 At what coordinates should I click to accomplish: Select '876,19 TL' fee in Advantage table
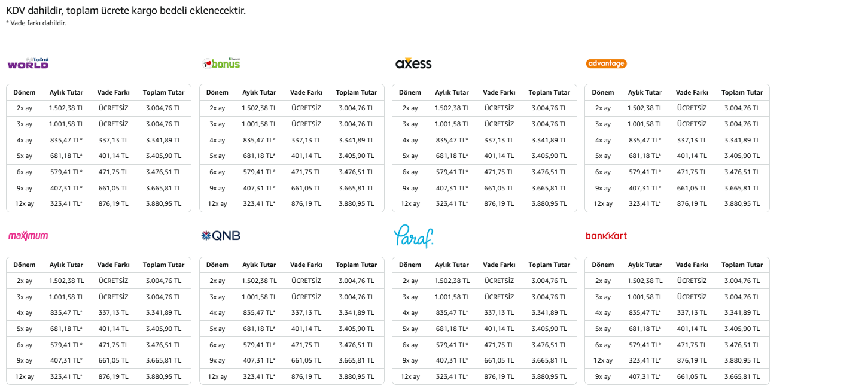point(692,203)
